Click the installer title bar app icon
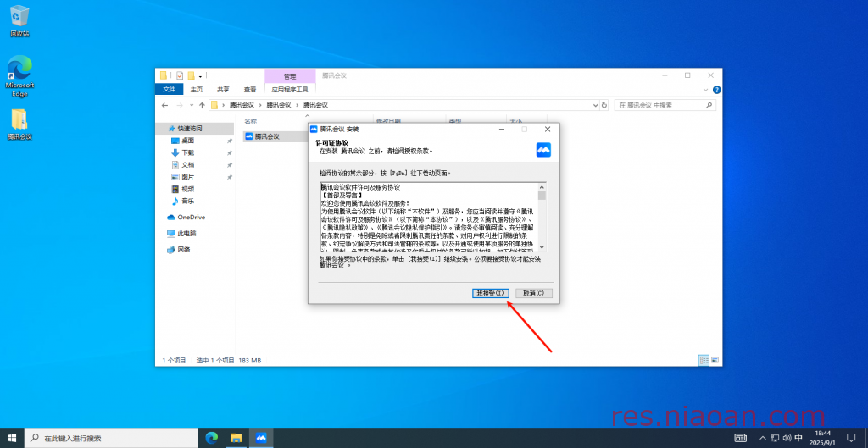The image size is (868, 448). coord(314,129)
